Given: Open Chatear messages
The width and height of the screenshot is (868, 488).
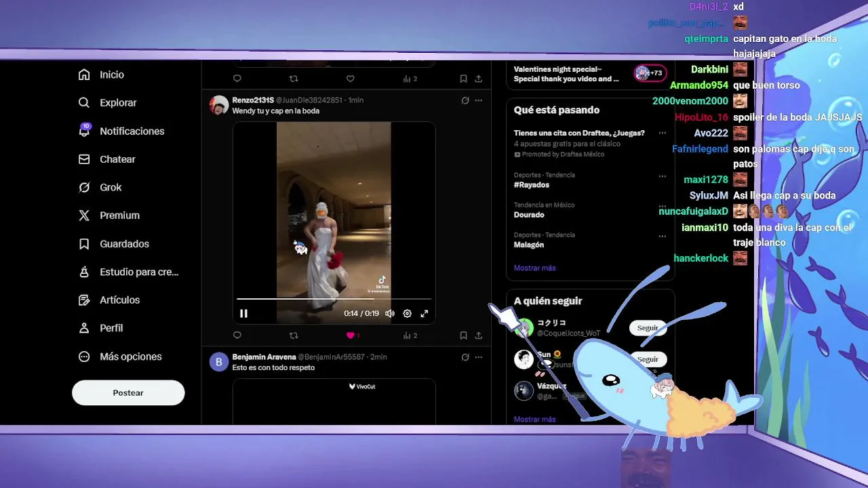Looking at the screenshot, I should pyautogui.click(x=106, y=159).
